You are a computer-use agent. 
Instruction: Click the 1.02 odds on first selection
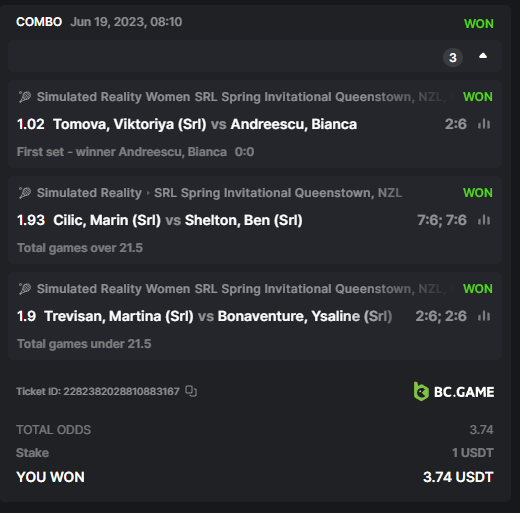(x=31, y=124)
